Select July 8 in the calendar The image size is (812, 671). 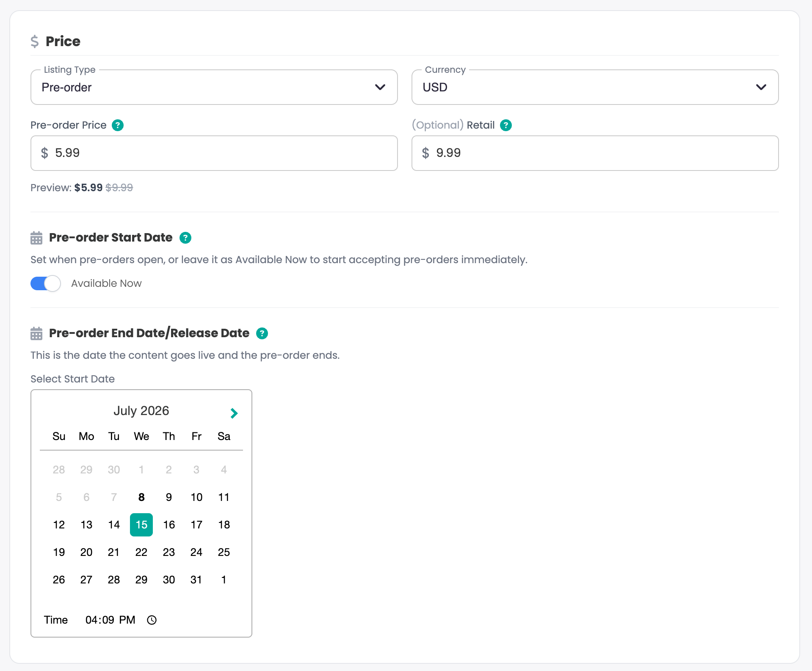(141, 497)
